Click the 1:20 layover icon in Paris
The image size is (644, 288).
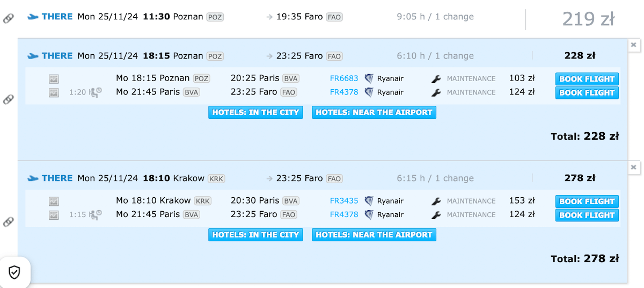tap(95, 92)
